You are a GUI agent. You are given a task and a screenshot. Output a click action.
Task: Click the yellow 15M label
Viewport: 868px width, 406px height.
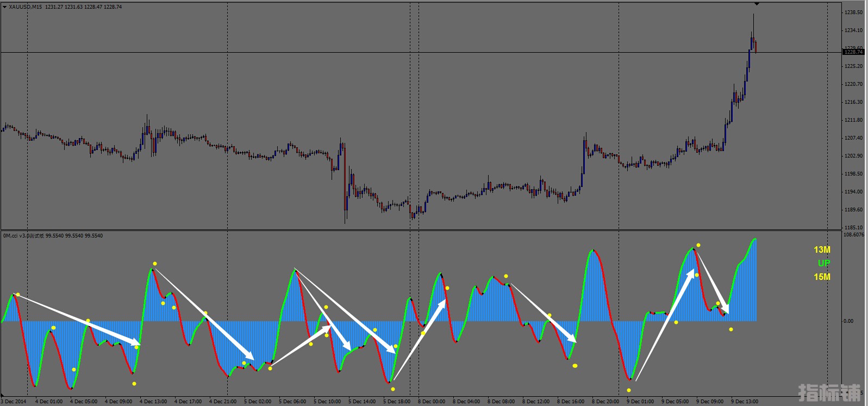[x=822, y=277]
